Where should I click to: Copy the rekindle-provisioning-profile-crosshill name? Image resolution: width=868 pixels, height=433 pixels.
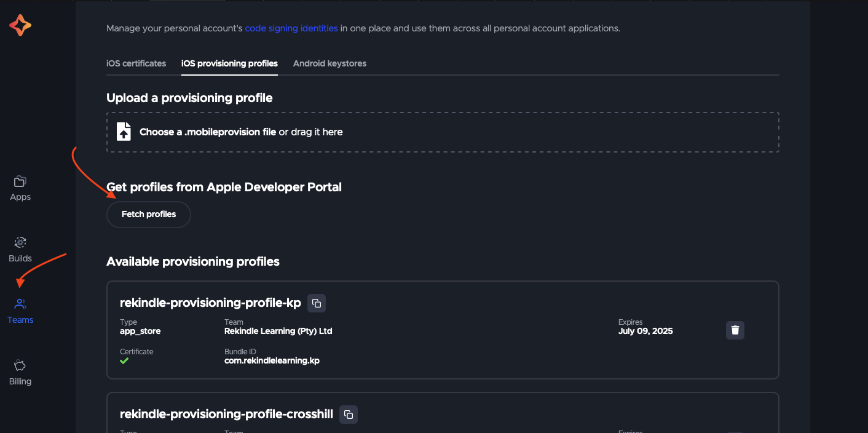click(x=348, y=414)
